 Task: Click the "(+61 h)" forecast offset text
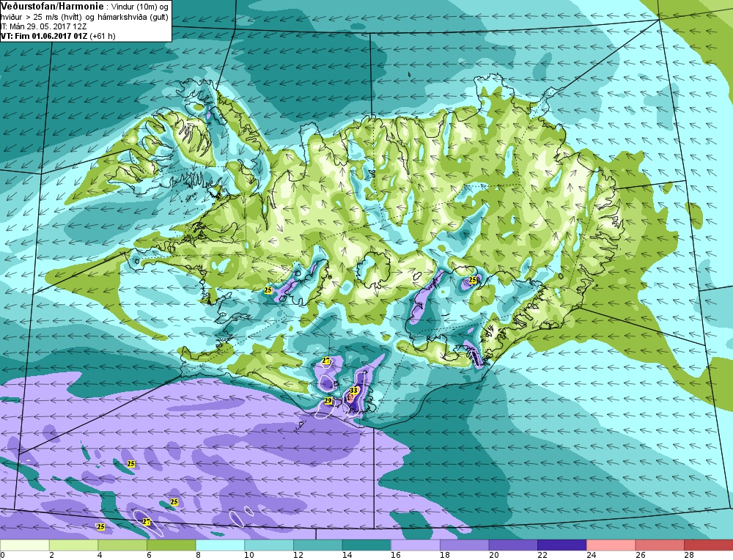pyautogui.click(x=103, y=35)
